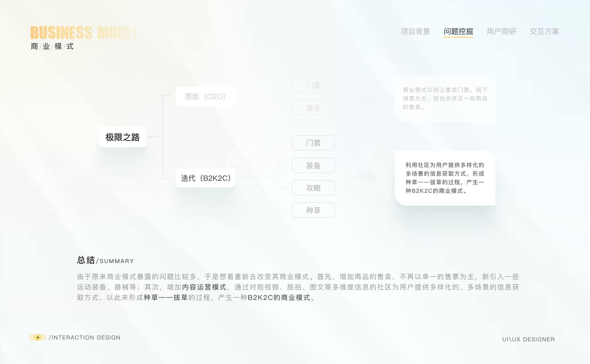
Task: Select 装备 under 迭代（B2K2C）branch
Action: (313, 165)
